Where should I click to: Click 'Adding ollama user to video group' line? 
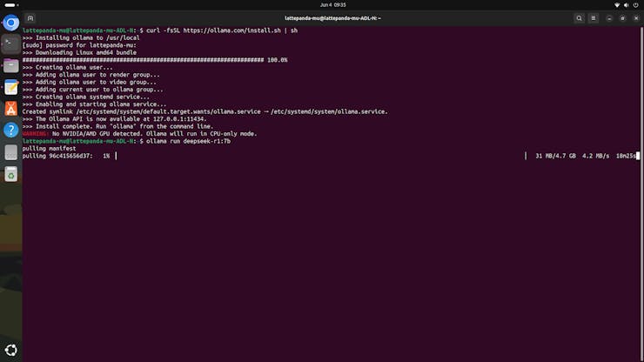[x=90, y=82]
